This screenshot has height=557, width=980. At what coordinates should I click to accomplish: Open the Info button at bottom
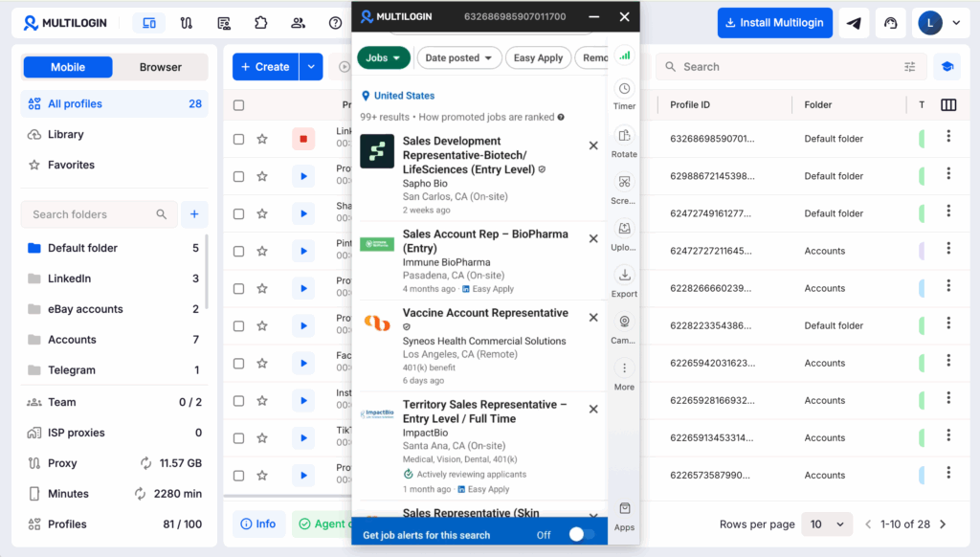(258, 524)
